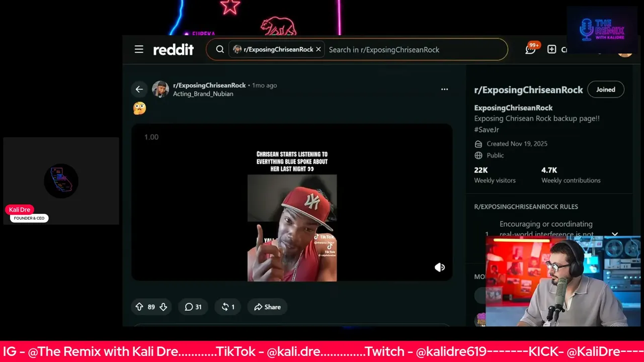Click the California map avatar
Viewport: 644px width, 362px height.
tap(61, 180)
